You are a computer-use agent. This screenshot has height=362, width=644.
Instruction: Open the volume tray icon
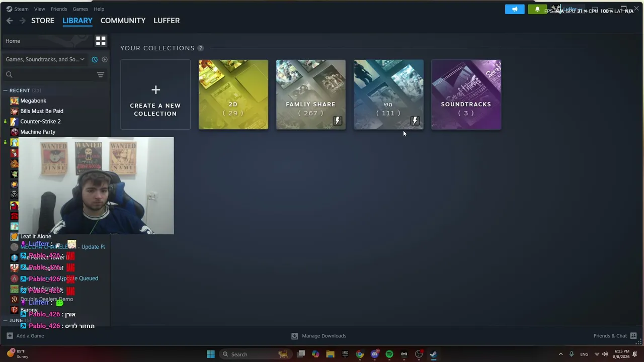[605, 354]
